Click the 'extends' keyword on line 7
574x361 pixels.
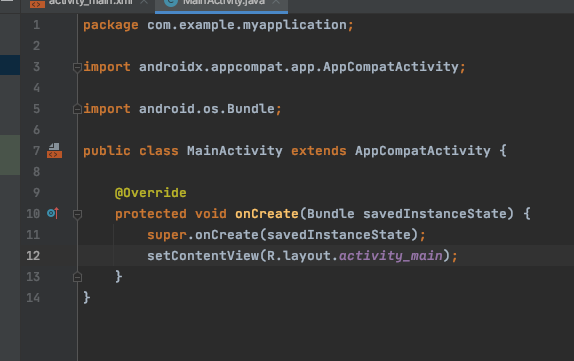click(318, 151)
